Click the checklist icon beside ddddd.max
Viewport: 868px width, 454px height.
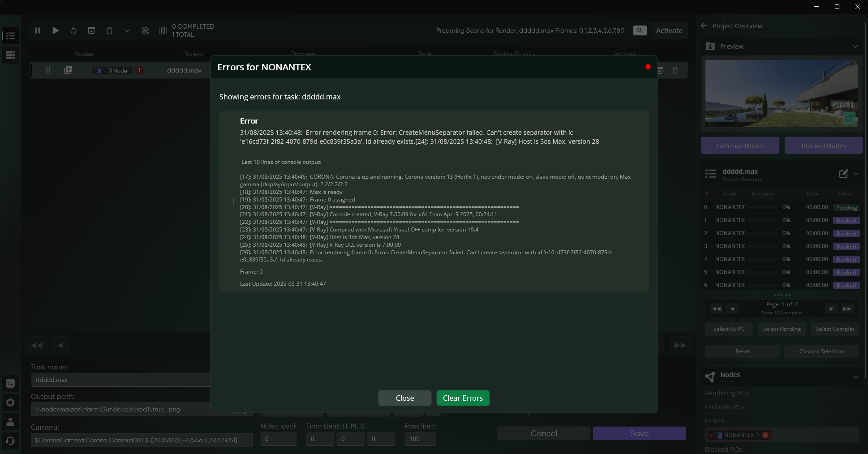click(x=710, y=174)
